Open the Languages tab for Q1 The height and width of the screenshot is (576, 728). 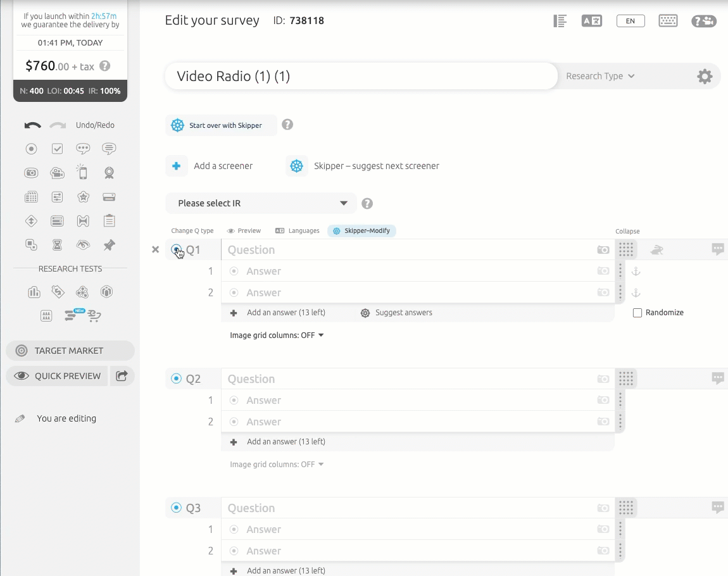[x=298, y=231]
